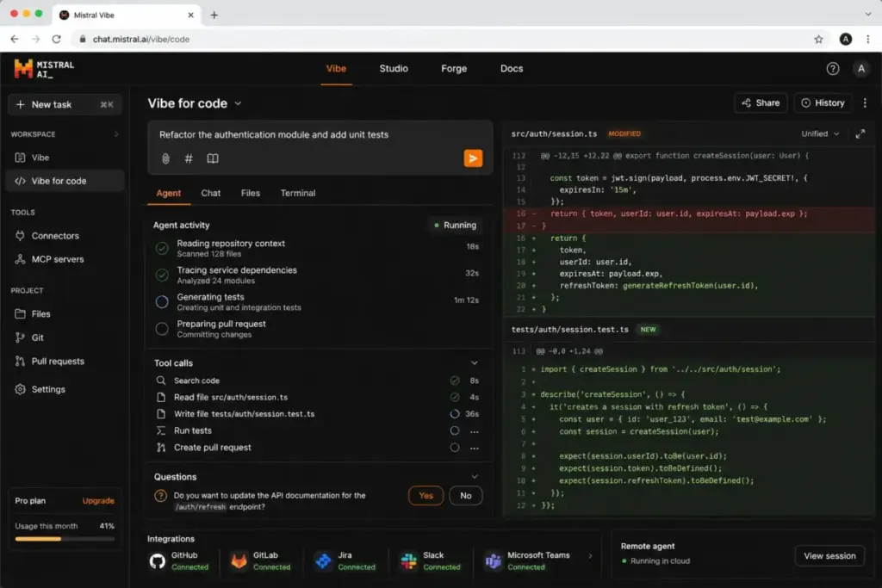
Task: Click the browser address bar URL
Action: tap(140, 40)
